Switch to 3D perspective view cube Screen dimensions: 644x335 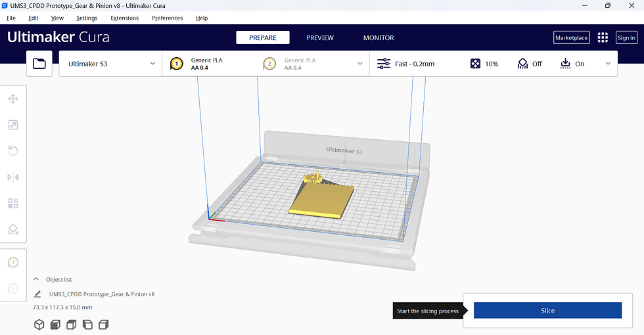point(39,324)
